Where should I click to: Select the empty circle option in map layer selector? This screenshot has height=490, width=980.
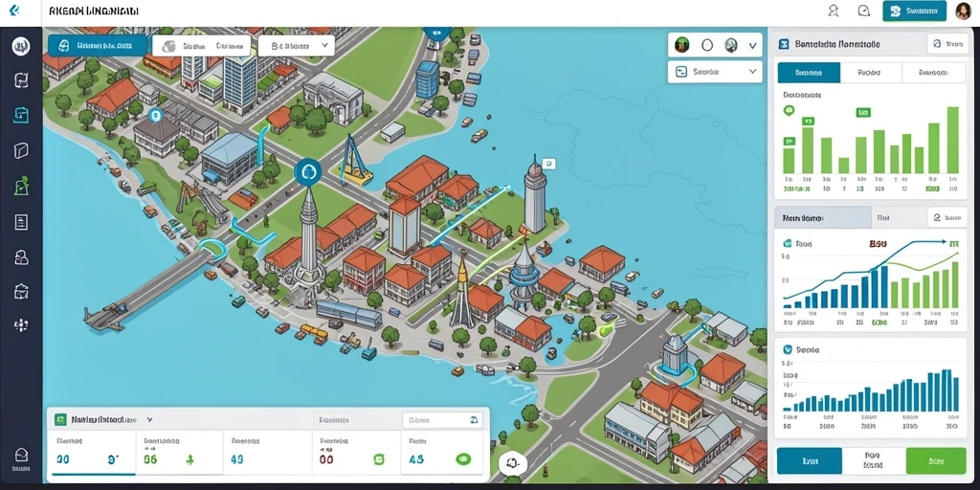pyautogui.click(x=707, y=45)
